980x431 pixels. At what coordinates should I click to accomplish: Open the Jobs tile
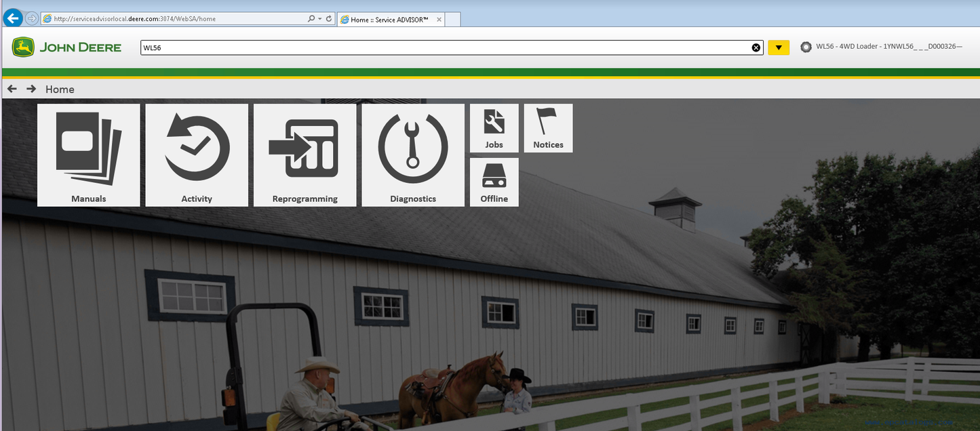(494, 128)
